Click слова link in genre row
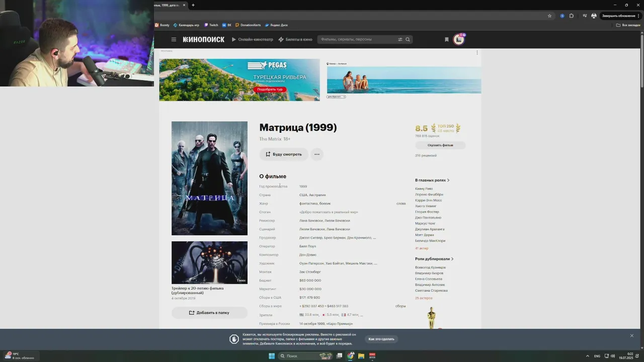 (x=401, y=204)
